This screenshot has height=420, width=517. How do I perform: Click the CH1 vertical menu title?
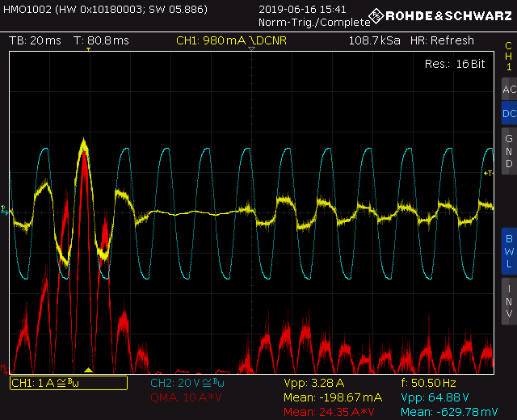(x=509, y=57)
